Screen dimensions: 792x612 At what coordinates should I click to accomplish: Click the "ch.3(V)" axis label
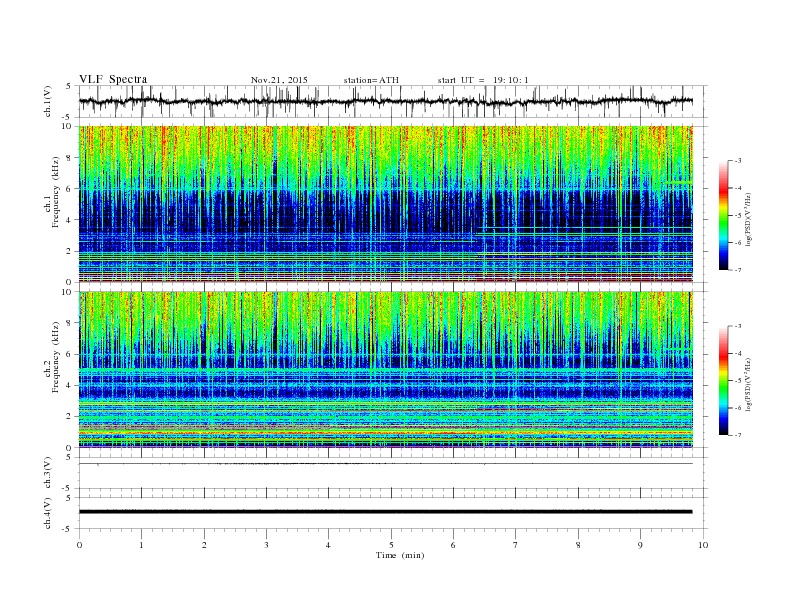[x=48, y=473]
